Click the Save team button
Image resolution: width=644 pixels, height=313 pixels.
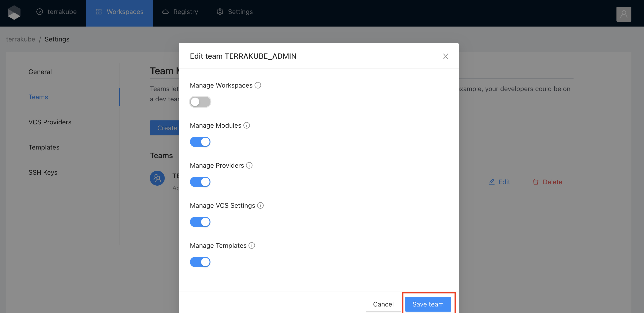point(428,304)
